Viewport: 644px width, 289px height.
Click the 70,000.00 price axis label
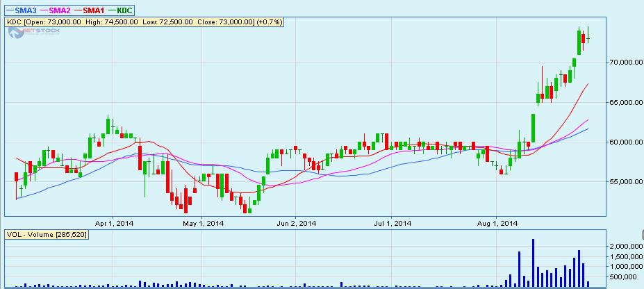[x=621, y=63]
